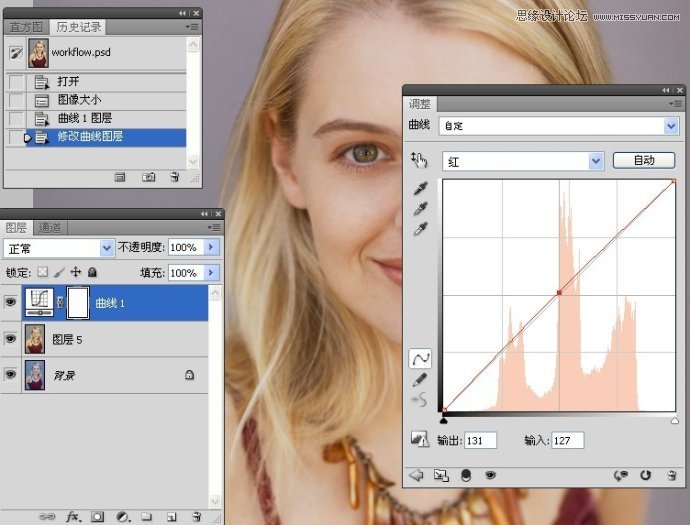Select the 调整 tab
The width and height of the screenshot is (690, 525).
pos(420,104)
